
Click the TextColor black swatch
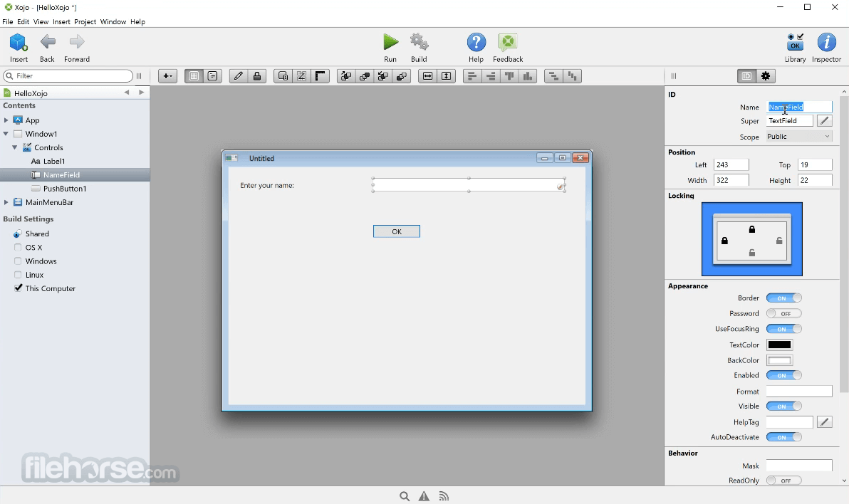tap(780, 345)
